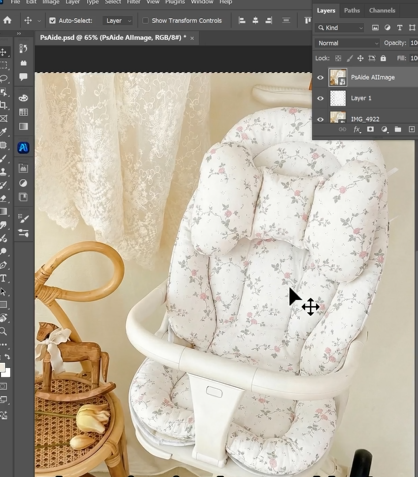Swap foreground and background colors
The image size is (418, 477).
tap(7, 357)
